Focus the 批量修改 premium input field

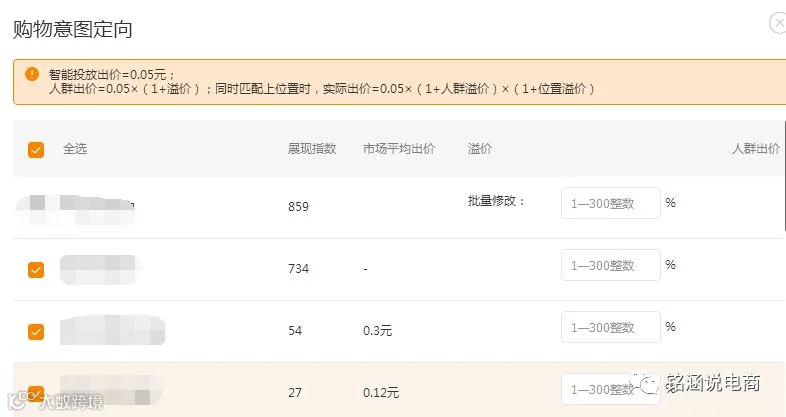coord(611,203)
